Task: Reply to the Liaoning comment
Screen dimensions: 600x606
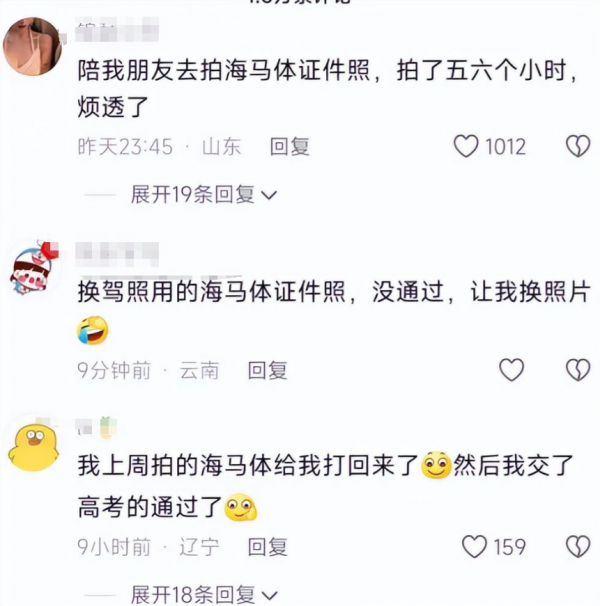Action: [268, 547]
